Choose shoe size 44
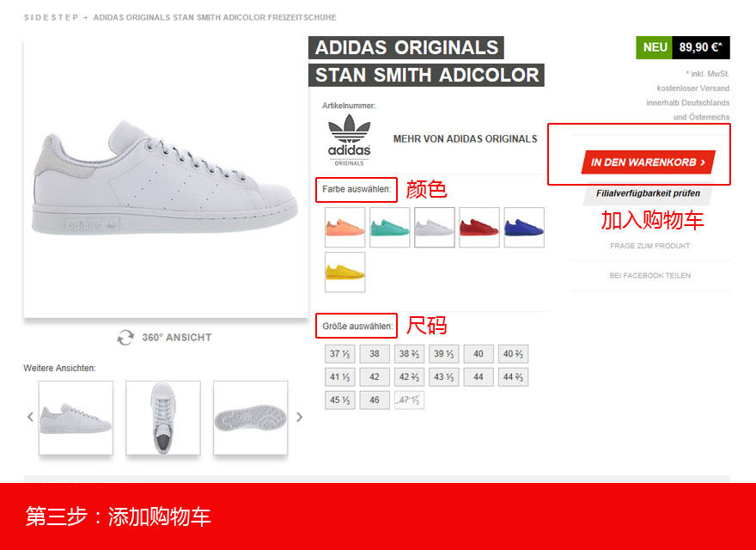Screen dimensions: 756x550 tap(479, 376)
